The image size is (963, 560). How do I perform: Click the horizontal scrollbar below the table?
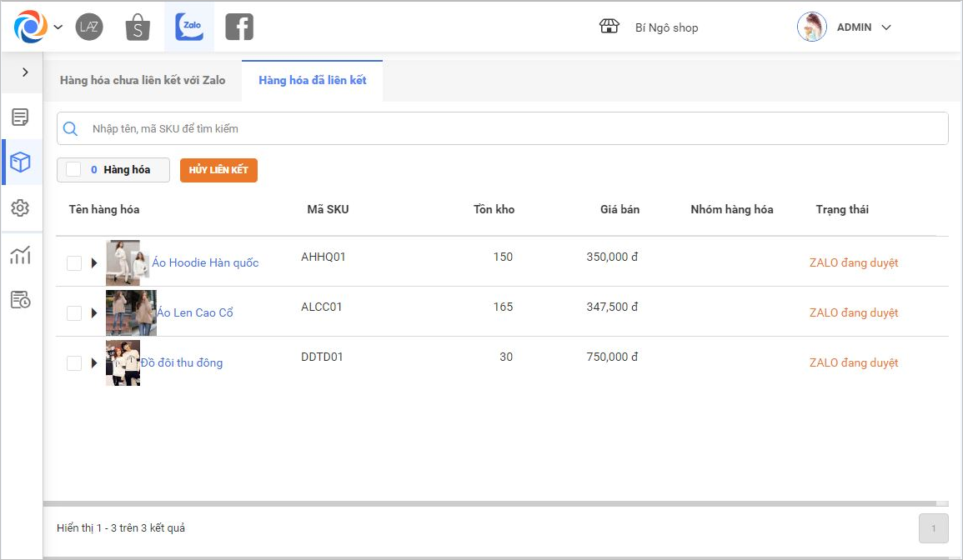coord(489,503)
